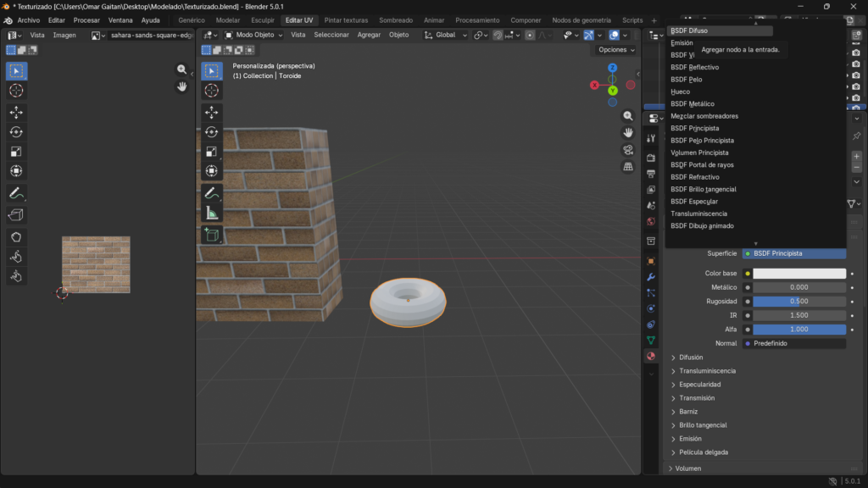Expand the Transmisión panel
The image size is (868, 488).
click(x=697, y=398)
